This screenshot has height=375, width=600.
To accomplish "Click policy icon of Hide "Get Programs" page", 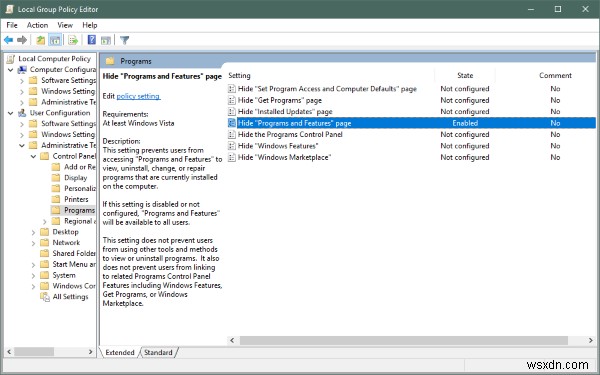I will [232, 100].
